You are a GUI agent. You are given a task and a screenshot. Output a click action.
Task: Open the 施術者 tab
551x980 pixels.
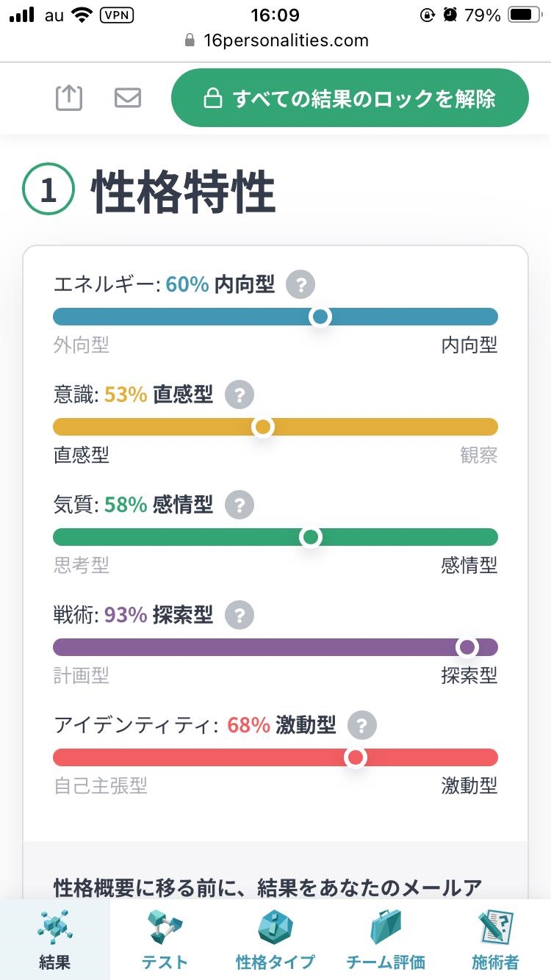pos(496,940)
